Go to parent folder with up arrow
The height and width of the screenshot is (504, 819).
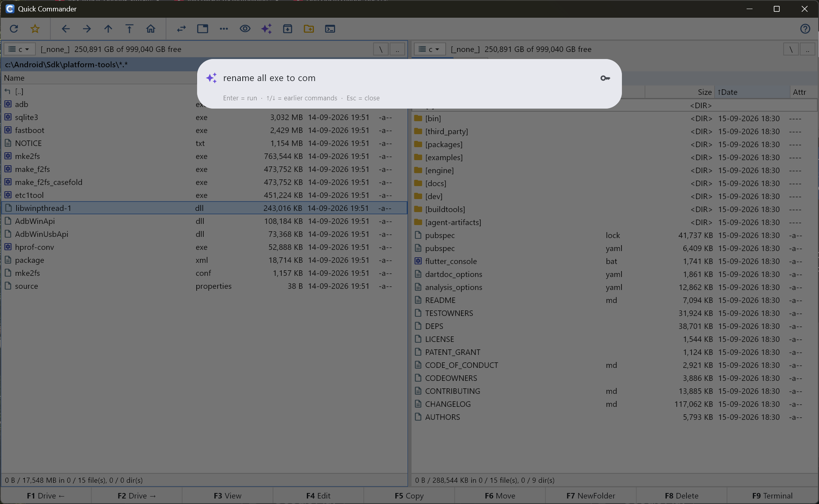pyautogui.click(x=108, y=29)
